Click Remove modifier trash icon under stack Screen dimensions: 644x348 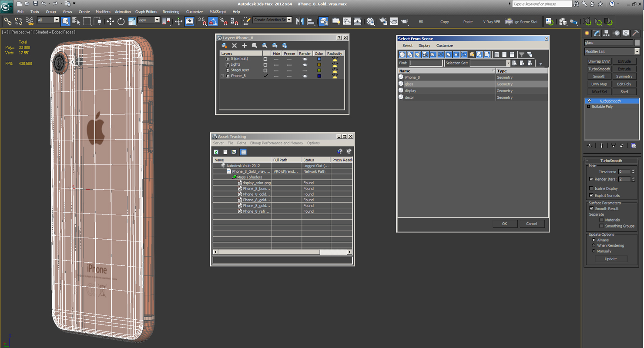click(x=621, y=145)
